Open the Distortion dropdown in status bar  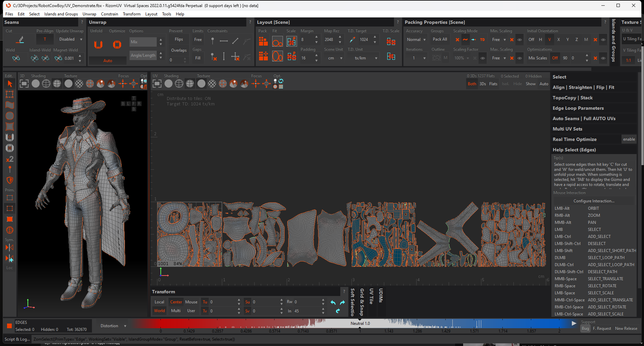(113, 326)
